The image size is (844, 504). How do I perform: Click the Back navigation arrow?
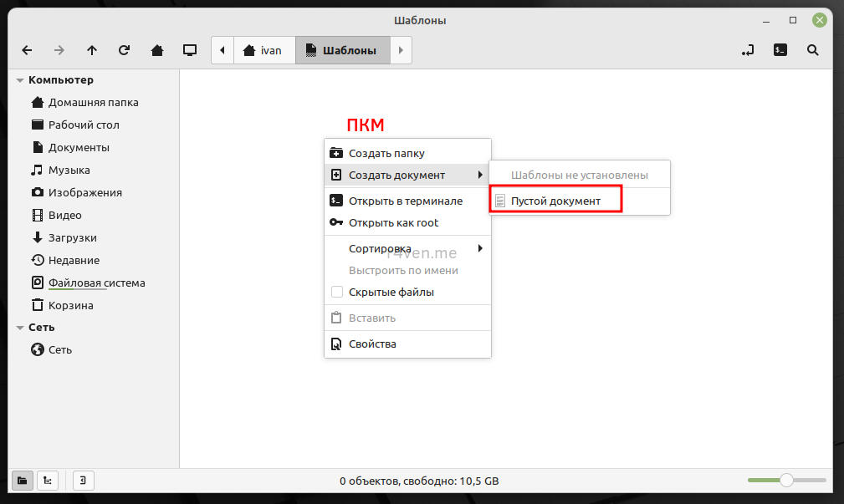(27, 50)
